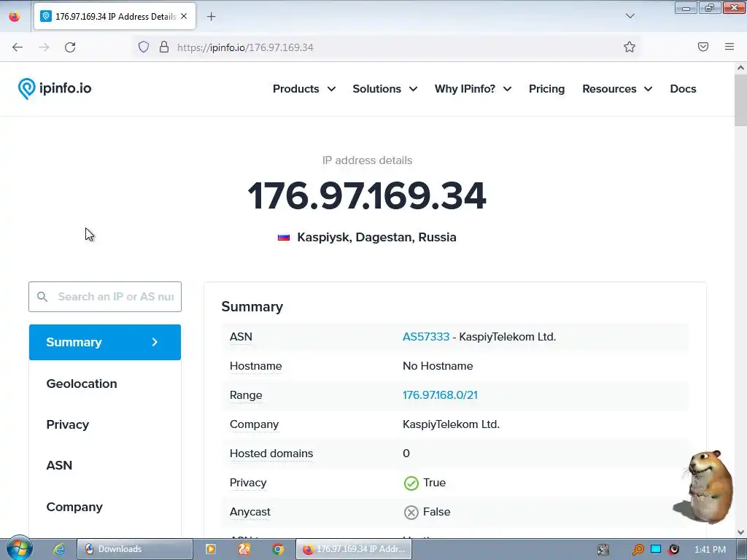
Task: Click the IP or AS search field
Action: (x=105, y=297)
